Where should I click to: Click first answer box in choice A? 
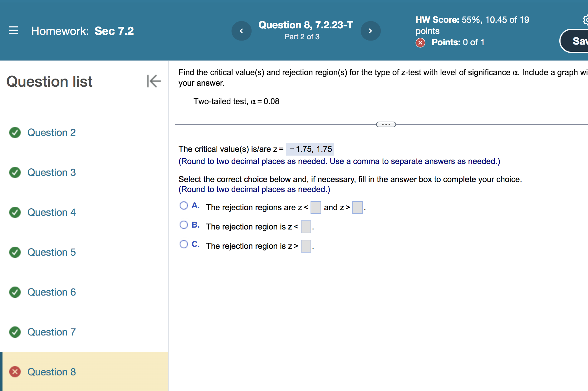(316, 208)
